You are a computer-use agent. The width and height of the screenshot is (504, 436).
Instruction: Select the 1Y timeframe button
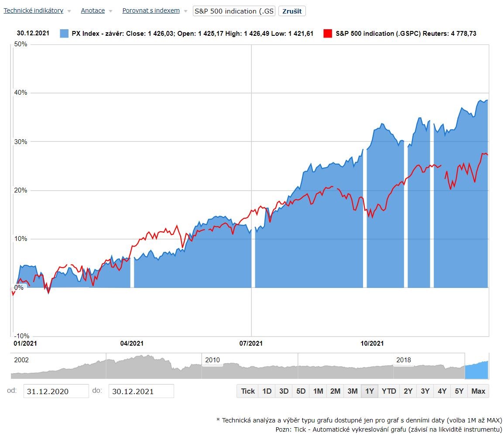[x=370, y=391]
